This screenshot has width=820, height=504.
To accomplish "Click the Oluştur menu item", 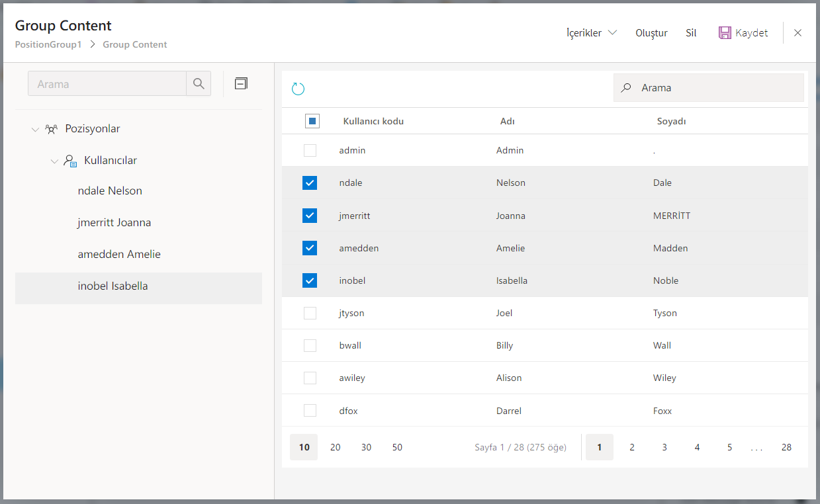I will (x=651, y=33).
